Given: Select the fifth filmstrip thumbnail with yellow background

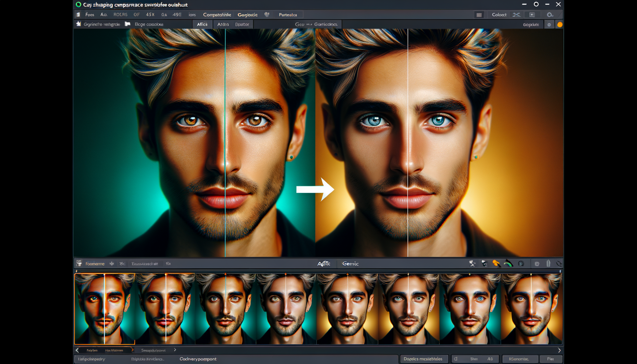Looking at the screenshot, I should click(x=347, y=309).
